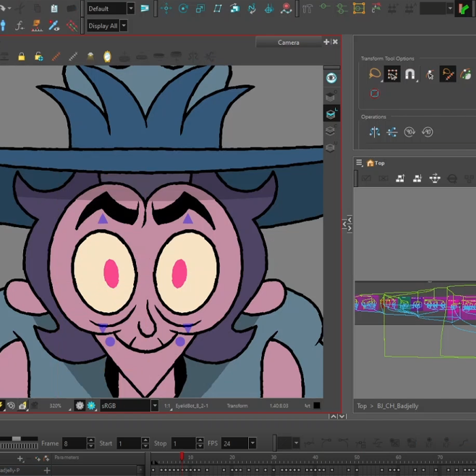Add a layer with timeline plus icon
476x476 pixels.
(20, 458)
